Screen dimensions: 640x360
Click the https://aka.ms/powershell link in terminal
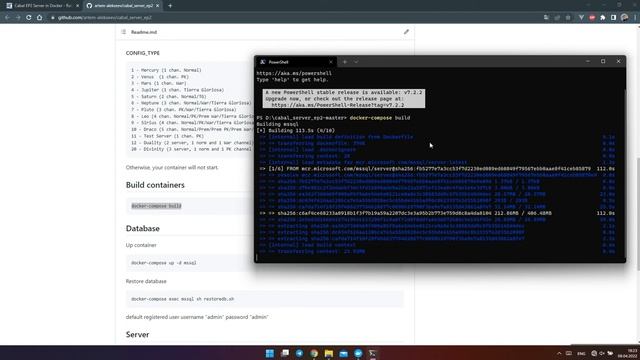click(294, 73)
